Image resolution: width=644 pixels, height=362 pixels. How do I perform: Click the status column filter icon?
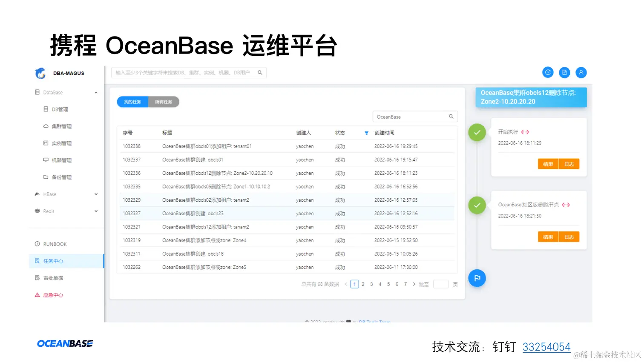tap(366, 133)
